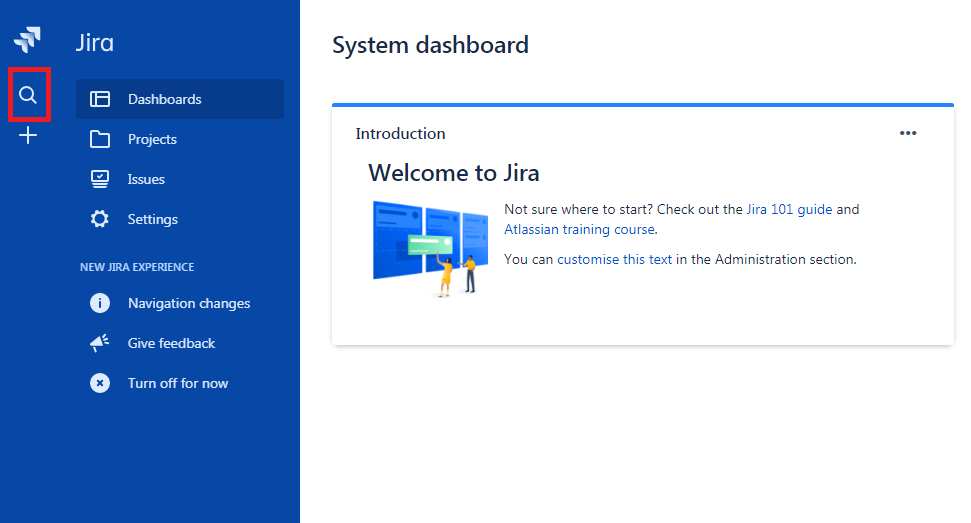Click the Welcome to Jira heading
971x523 pixels.
point(454,173)
